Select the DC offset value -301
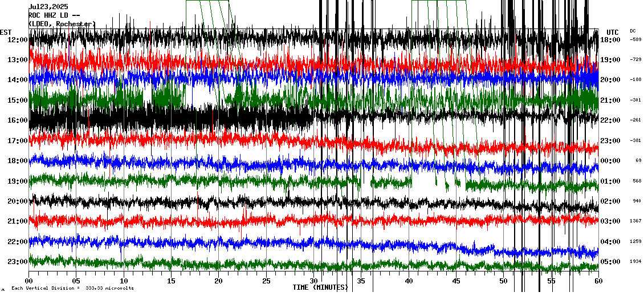 [x=637, y=100]
